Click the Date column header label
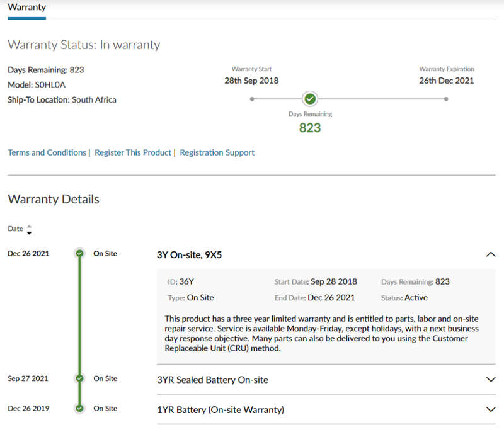The height and width of the screenshot is (432, 504). point(15,229)
